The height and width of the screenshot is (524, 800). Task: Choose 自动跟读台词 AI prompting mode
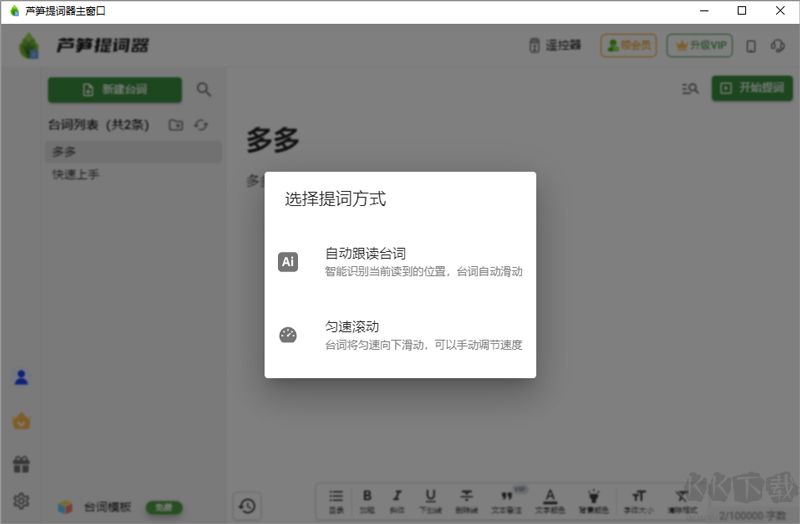point(400,262)
